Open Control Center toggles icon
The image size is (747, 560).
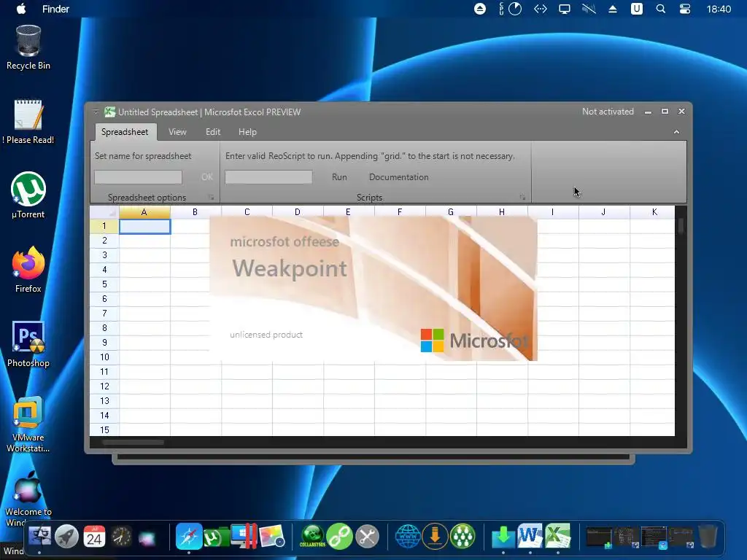[684, 9]
